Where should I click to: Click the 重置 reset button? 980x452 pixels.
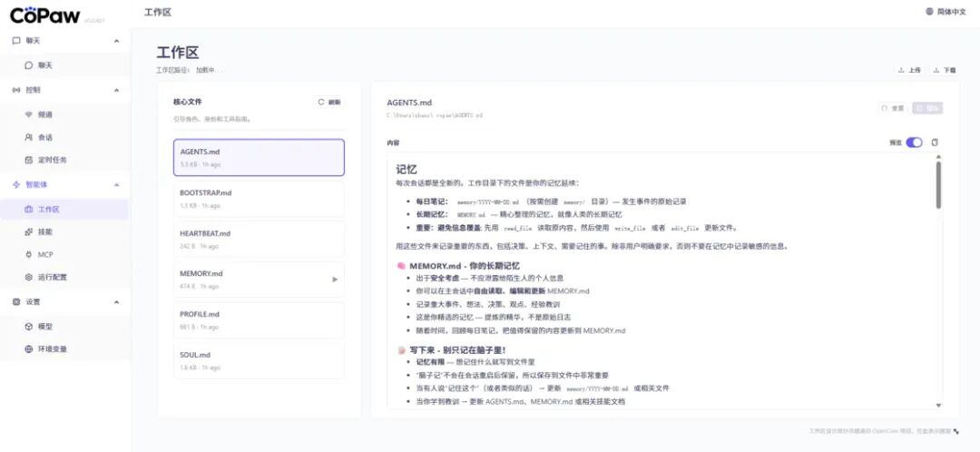point(893,108)
